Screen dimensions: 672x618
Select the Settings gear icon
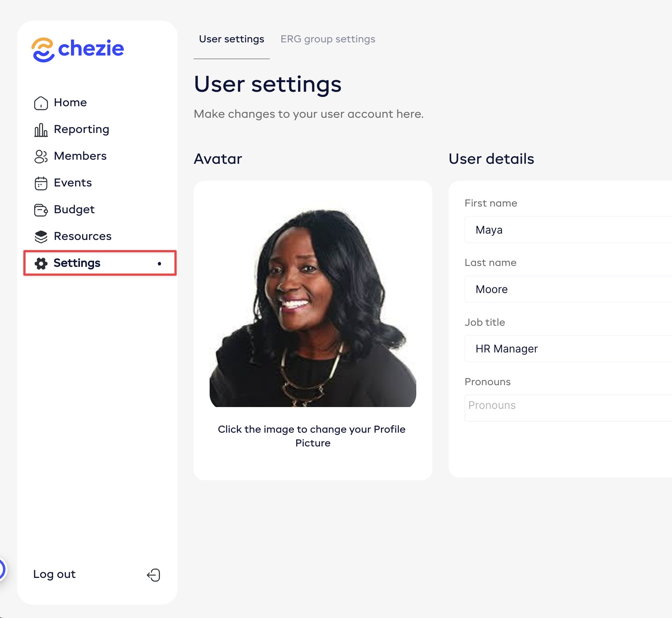pos(41,263)
